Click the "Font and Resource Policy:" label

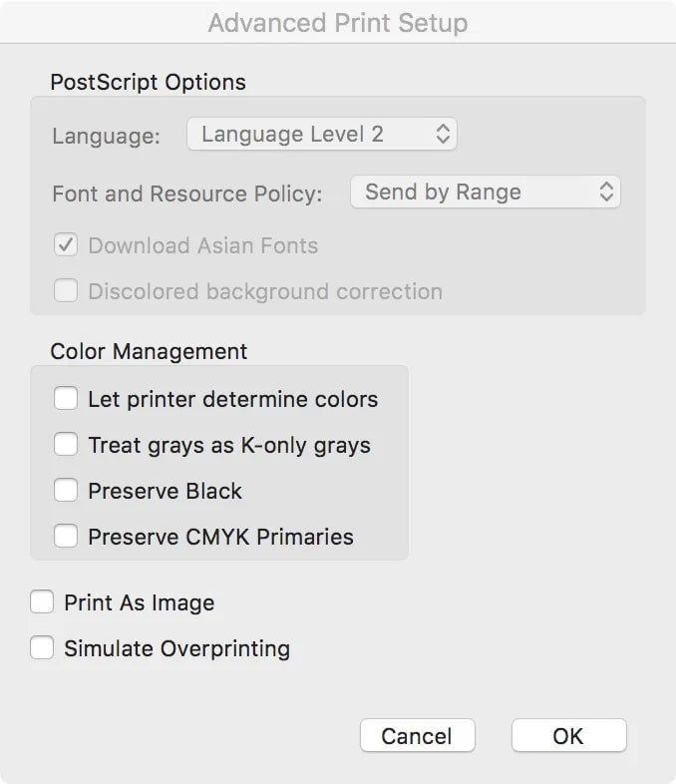(186, 194)
